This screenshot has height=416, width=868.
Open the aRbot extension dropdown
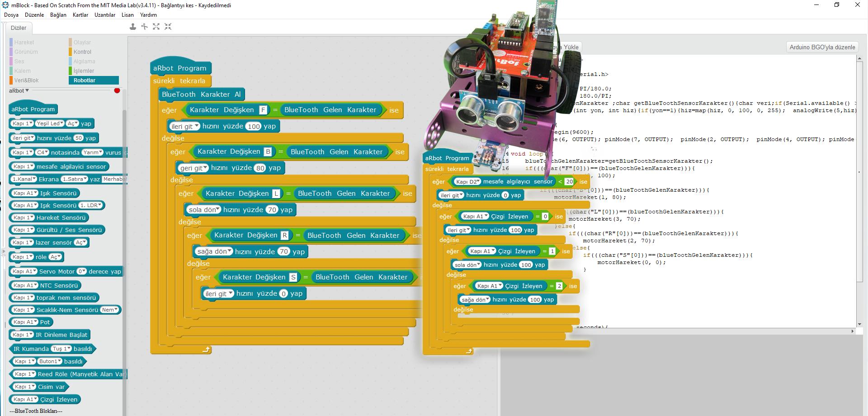(x=19, y=90)
